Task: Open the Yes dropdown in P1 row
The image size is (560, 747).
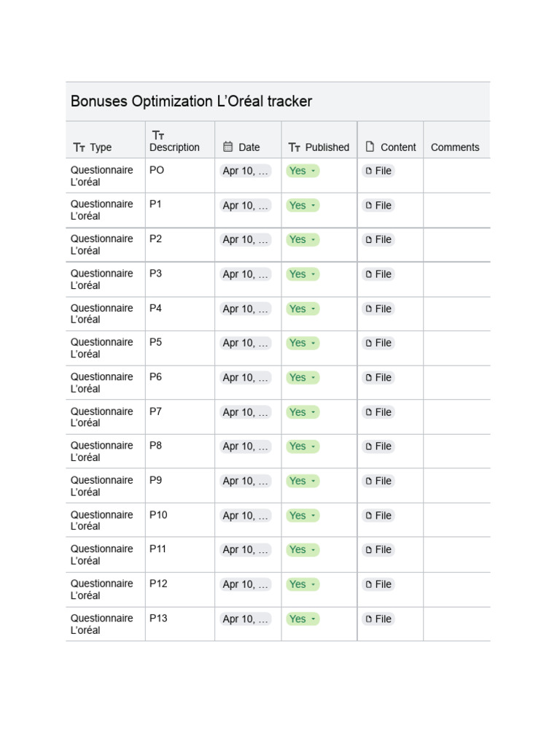Action: pyautogui.click(x=303, y=205)
